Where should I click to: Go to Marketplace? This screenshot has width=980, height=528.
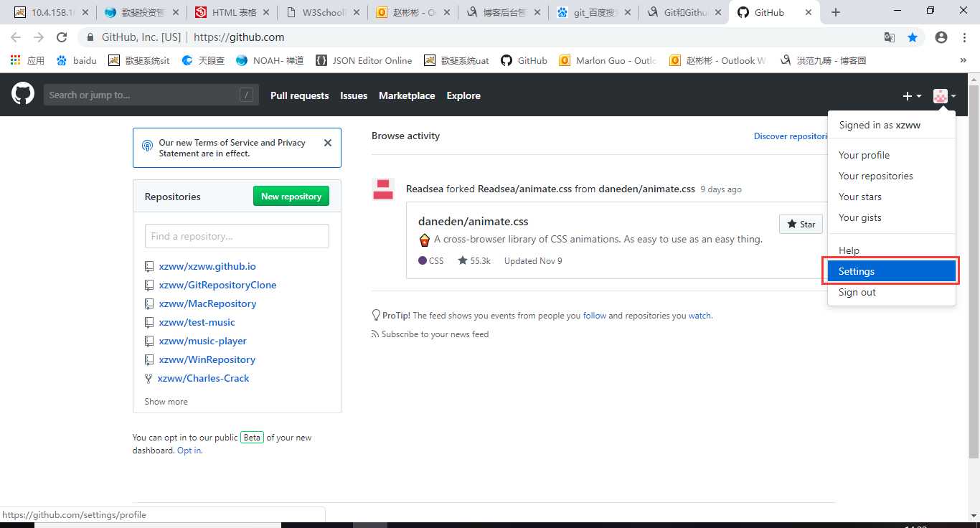point(407,95)
